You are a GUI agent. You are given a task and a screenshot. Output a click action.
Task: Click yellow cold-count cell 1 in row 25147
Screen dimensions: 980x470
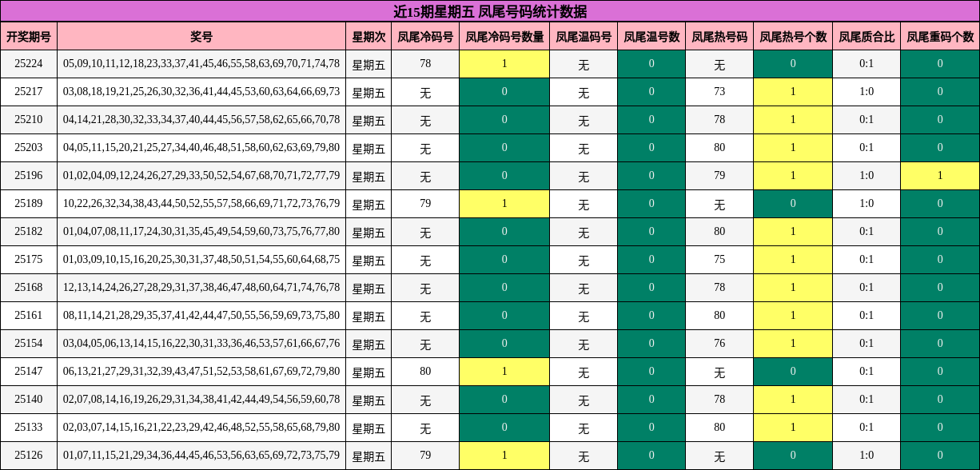point(504,372)
